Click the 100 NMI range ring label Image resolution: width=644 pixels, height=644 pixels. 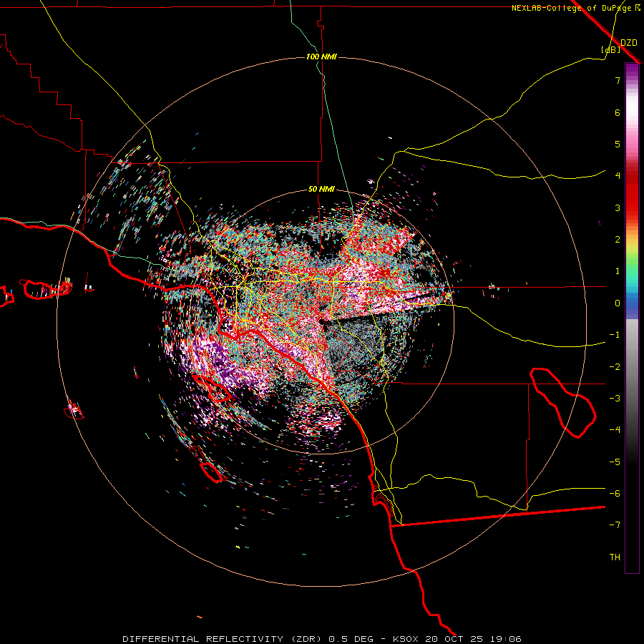pos(321,57)
